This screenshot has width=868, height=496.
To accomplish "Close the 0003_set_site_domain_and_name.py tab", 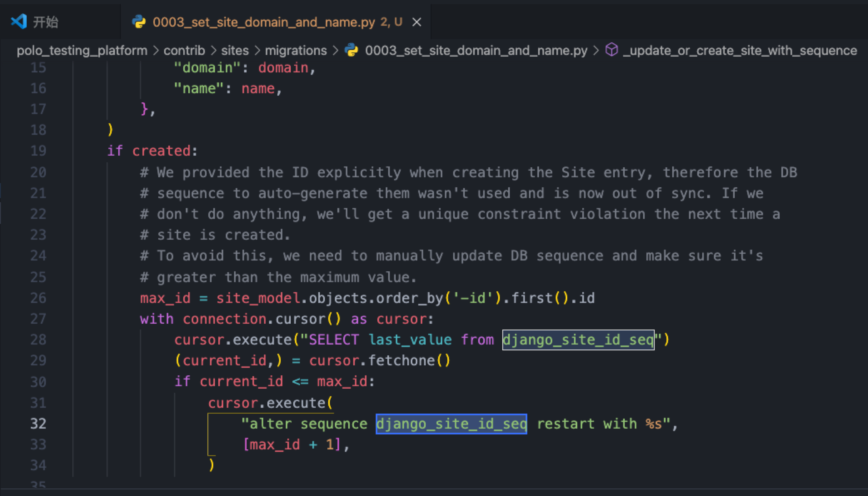I will [417, 22].
